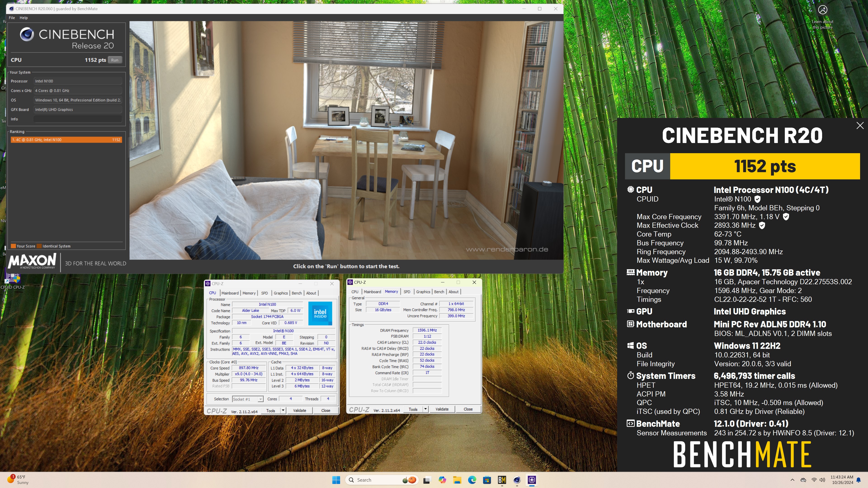Open Wi-Fi network settings tray icon

pyautogui.click(x=814, y=480)
